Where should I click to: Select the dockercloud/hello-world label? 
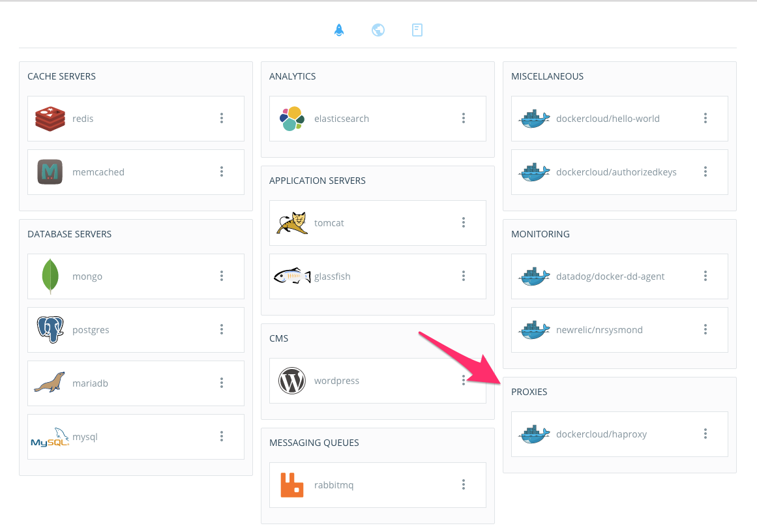click(608, 119)
